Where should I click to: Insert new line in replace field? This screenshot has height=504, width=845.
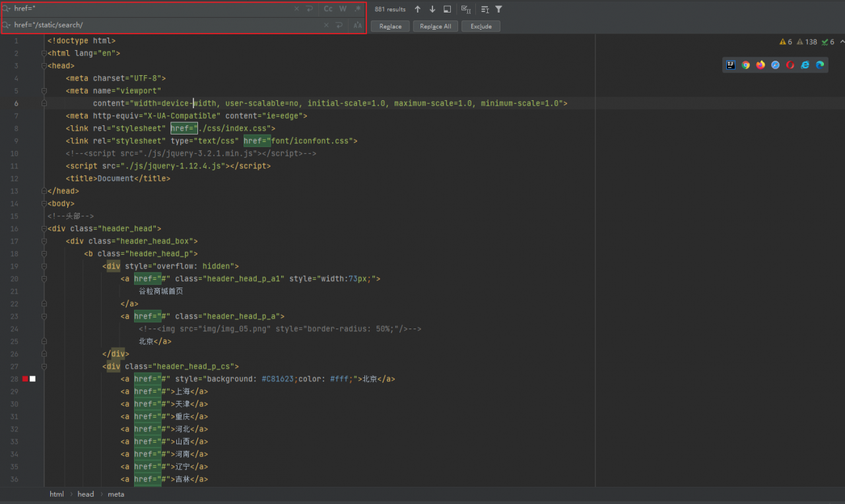pos(339,25)
